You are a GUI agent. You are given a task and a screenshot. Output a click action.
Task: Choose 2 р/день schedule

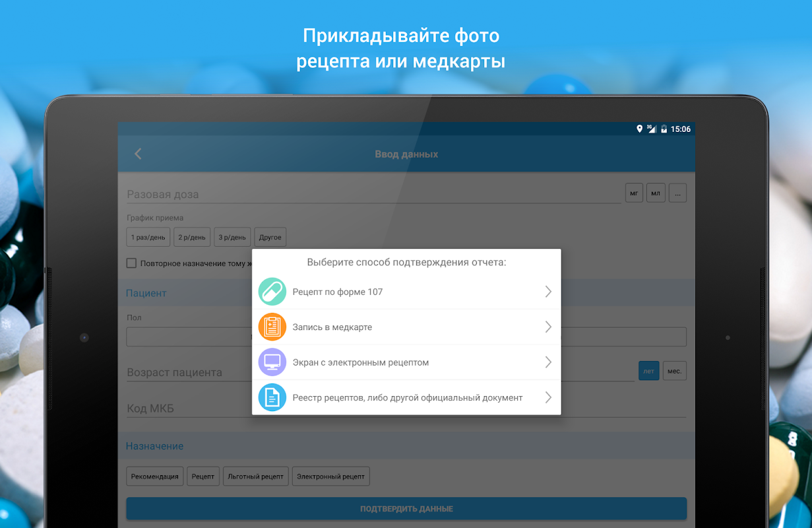click(x=192, y=238)
